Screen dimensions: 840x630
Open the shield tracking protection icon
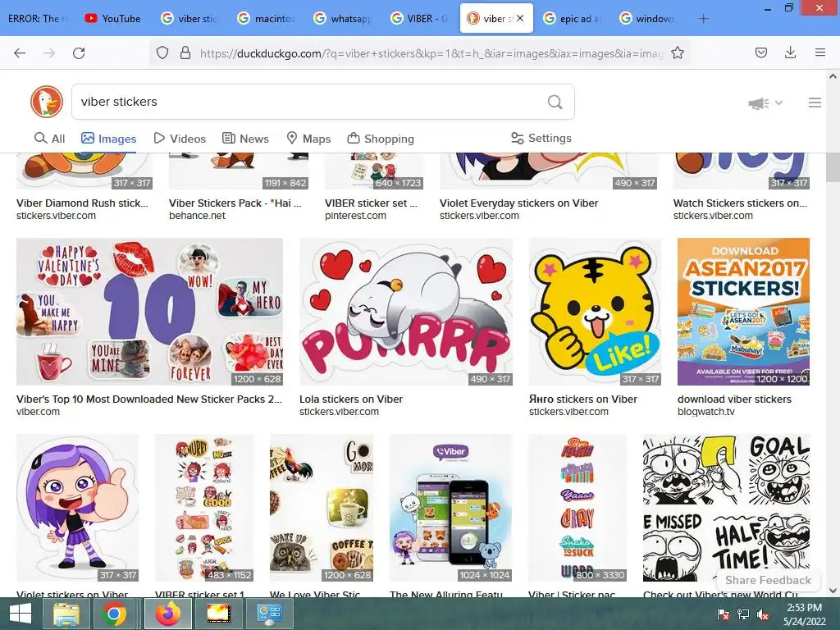[x=162, y=52]
